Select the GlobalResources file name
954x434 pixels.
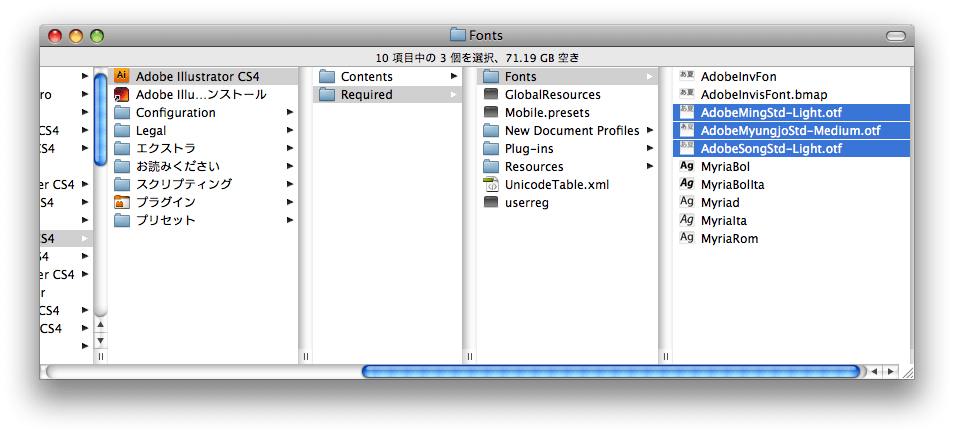(552, 95)
